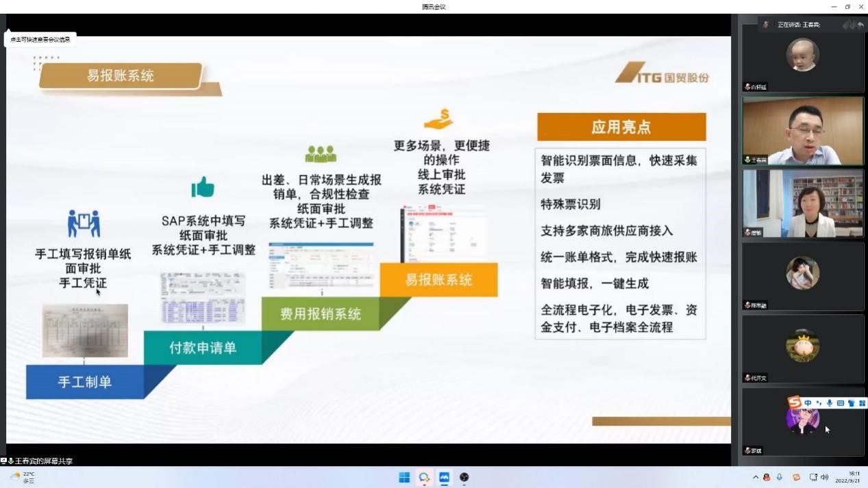The height and width of the screenshot is (488, 868).
Task: Enable voice input on Sogou toolbar
Action: (830, 403)
